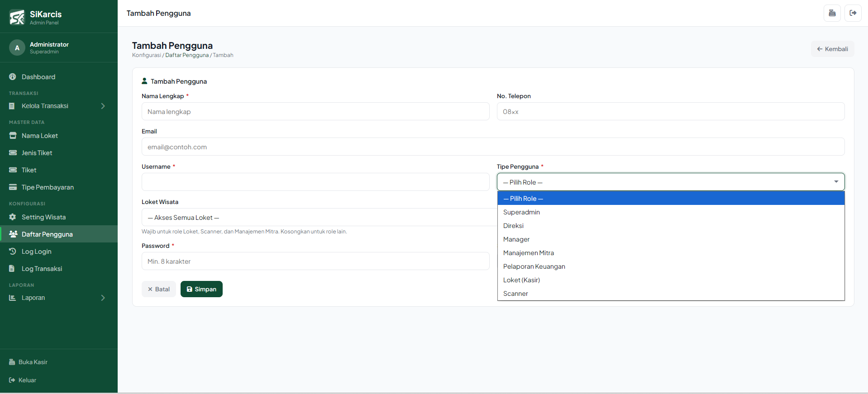868x394 pixels.
Task: Click the Daftar Pengguna users icon
Action: (13, 234)
